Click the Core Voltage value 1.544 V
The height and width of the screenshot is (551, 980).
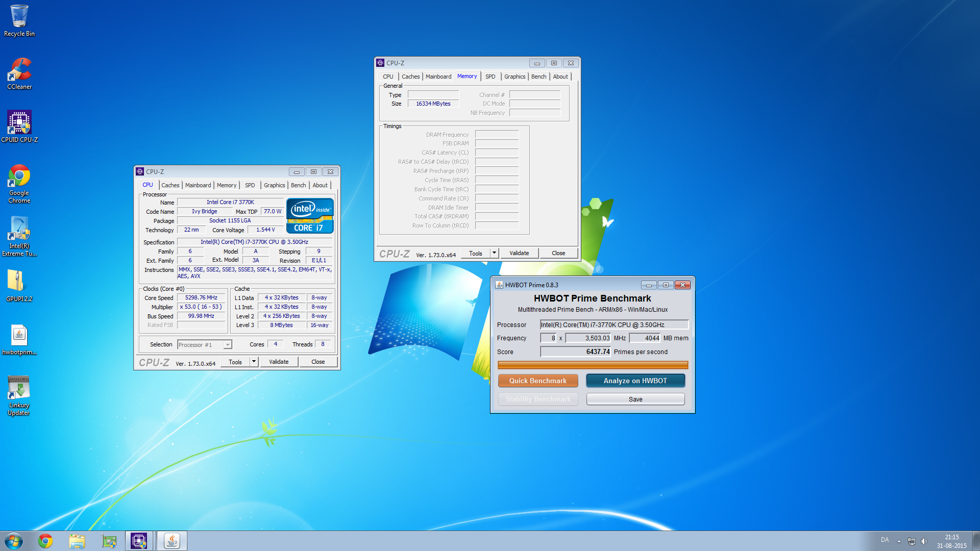(x=265, y=230)
